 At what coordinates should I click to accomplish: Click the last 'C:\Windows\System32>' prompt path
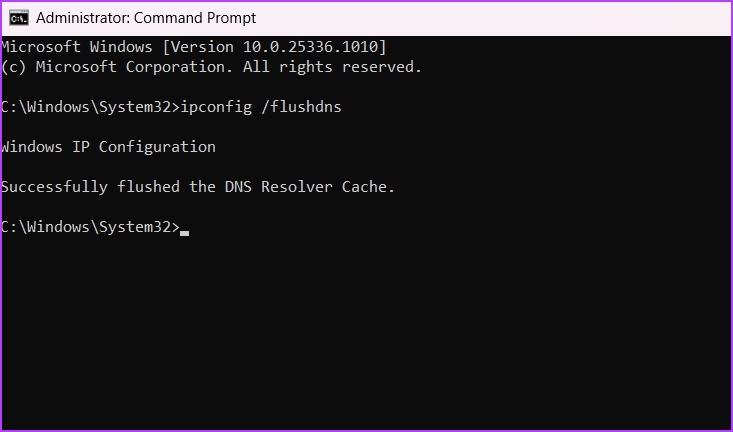pyautogui.click(x=91, y=227)
